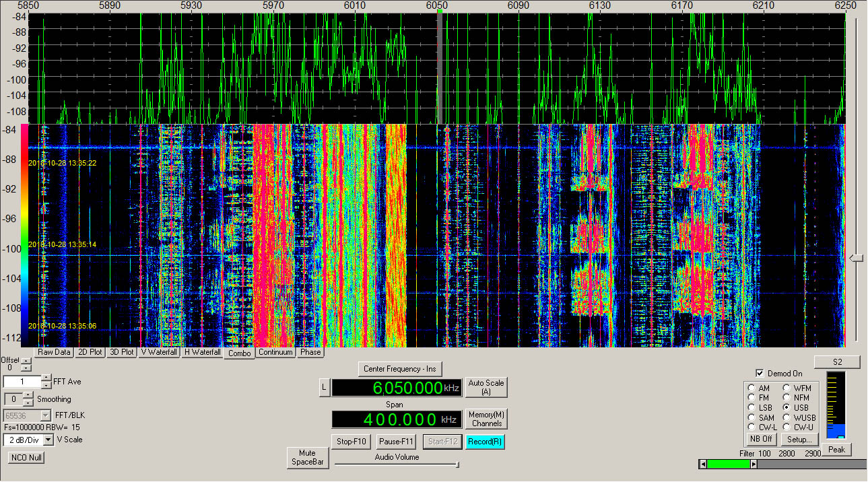Click the Record(R) button
This screenshot has height=482, width=868.
(485, 442)
